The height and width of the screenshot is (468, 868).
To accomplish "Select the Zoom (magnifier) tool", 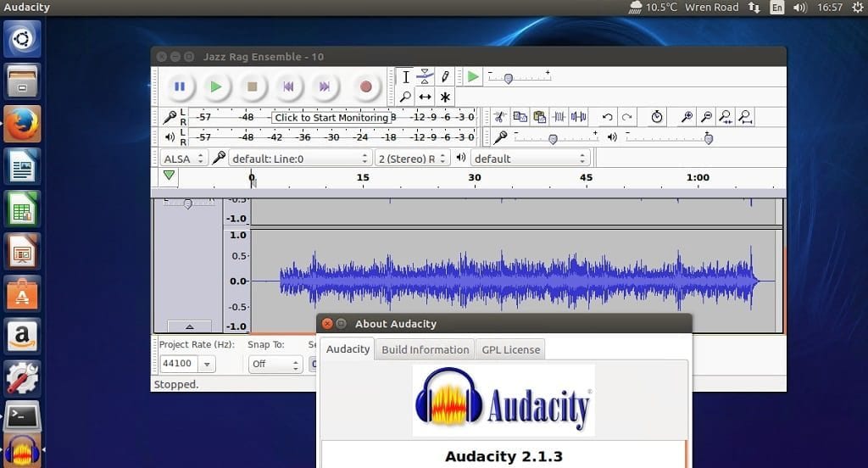I will click(406, 97).
